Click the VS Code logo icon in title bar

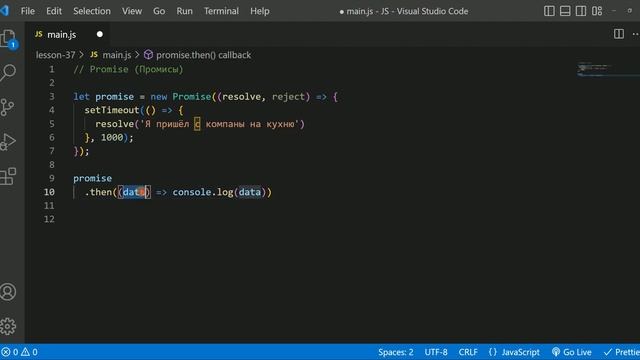[x=4, y=11]
